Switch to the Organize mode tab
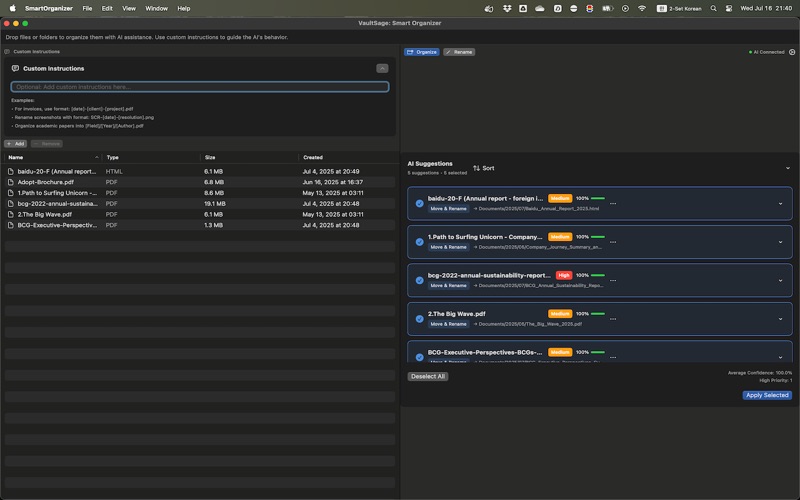 (x=421, y=52)
